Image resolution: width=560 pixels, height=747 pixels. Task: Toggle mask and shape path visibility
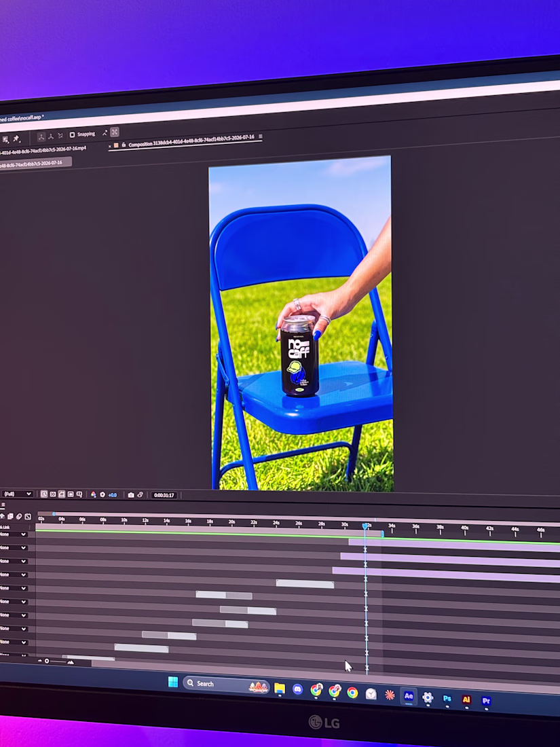coord(61,494)
